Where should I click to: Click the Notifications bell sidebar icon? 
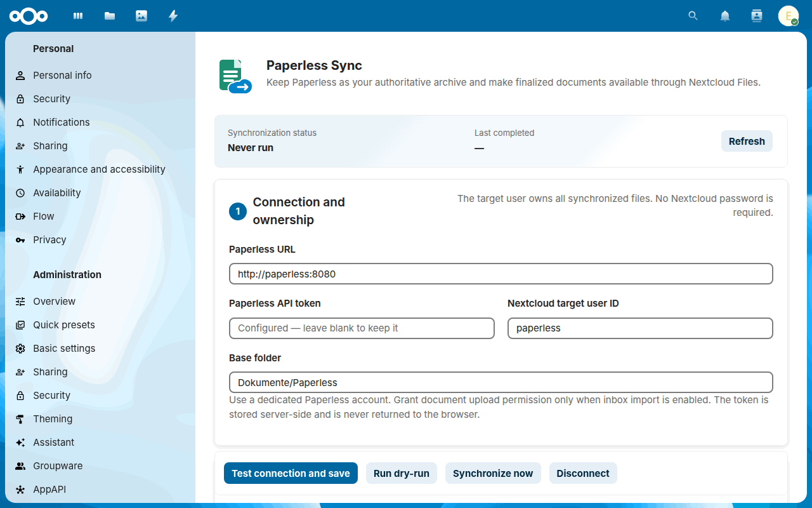(20, 123)
